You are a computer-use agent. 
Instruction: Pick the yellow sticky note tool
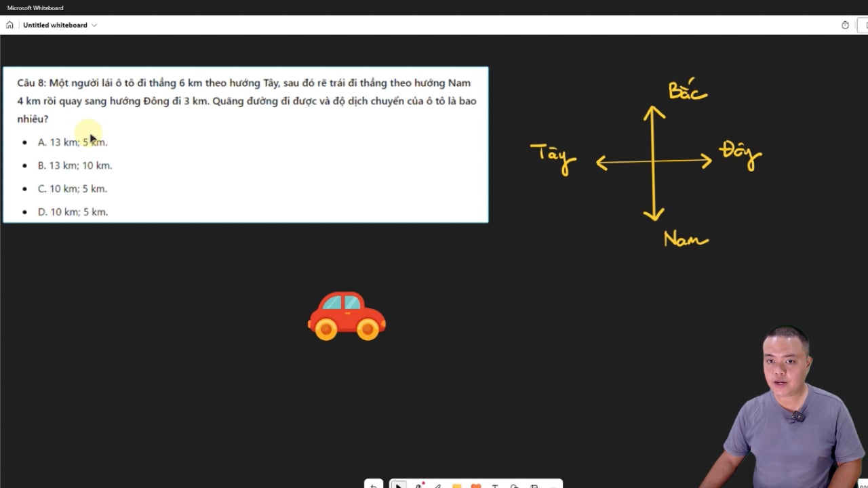click(x=457, y=485)
